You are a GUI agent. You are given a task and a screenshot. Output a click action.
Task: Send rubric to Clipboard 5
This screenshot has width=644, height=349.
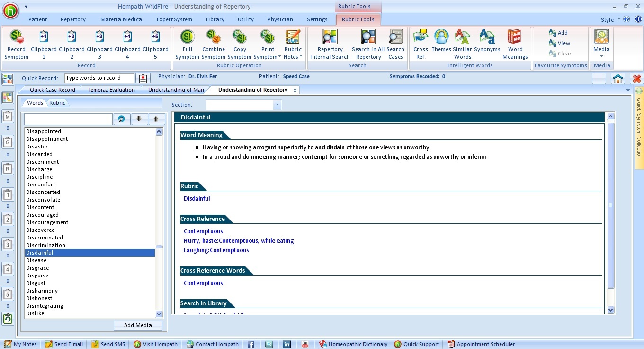155,45
